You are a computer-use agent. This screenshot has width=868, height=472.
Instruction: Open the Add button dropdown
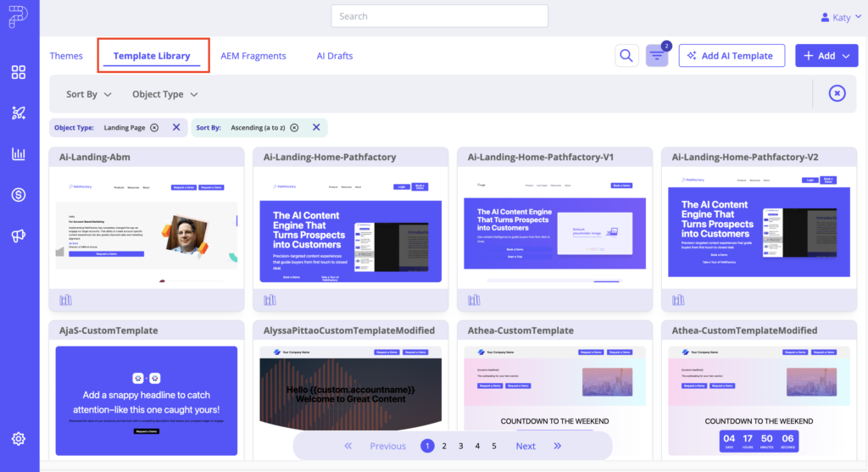coord(826,56)
